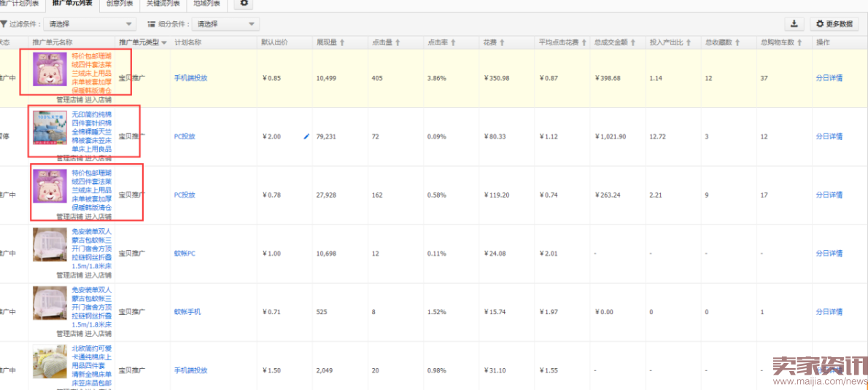Click bear thumbnail in 手机端投放 row
Viewport: 868px width, 390px height.
(x=50, y=70)
